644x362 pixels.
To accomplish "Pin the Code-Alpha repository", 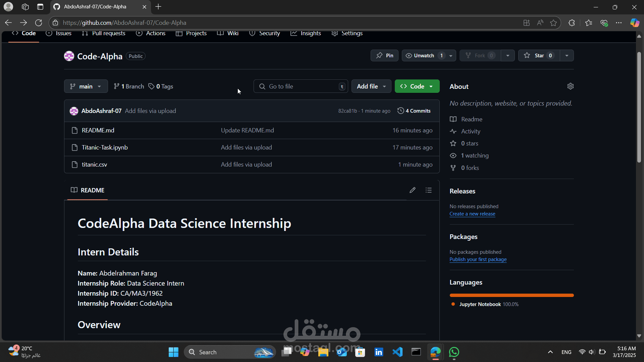I will (384, 56).
